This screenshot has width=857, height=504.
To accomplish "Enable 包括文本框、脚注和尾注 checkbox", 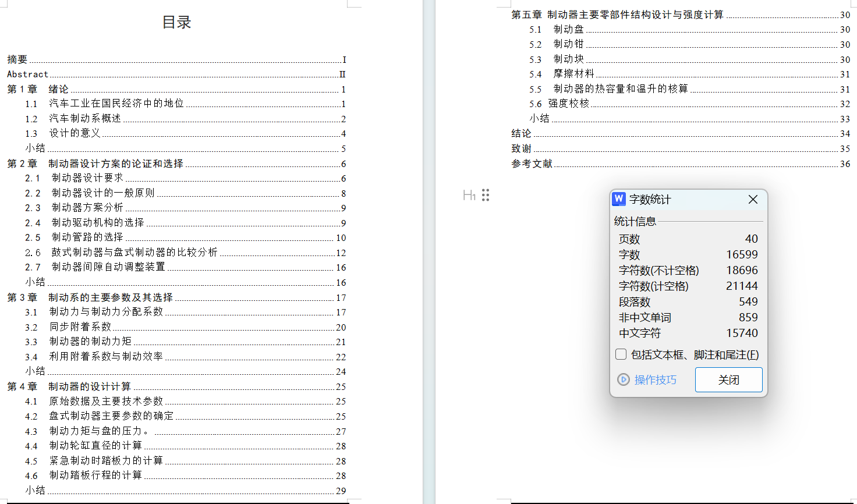I will pos(621,354).
